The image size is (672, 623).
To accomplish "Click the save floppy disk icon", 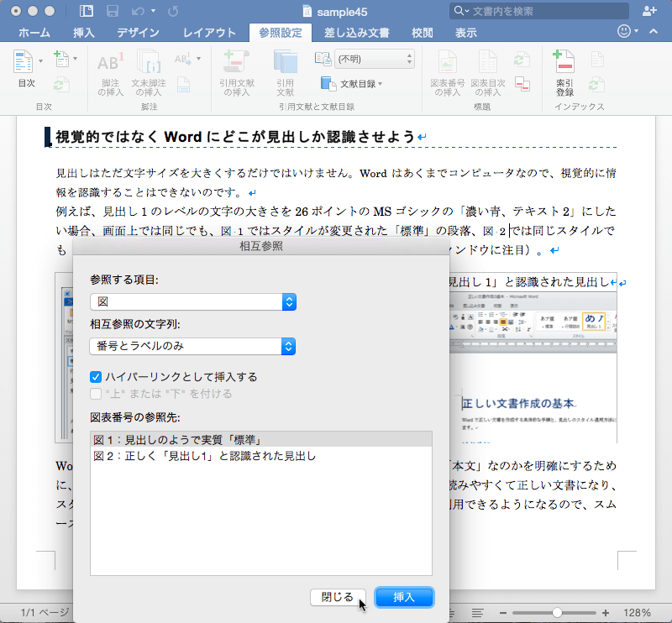I will (113, 11).
